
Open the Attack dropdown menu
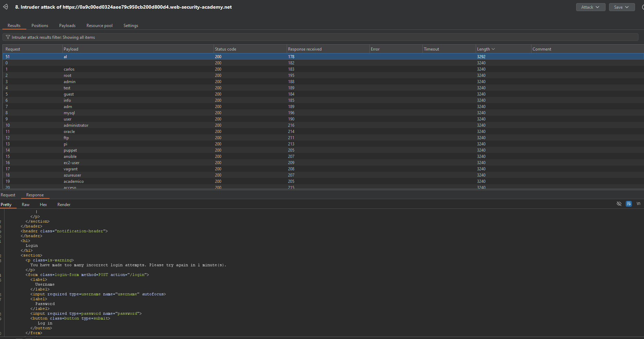(590, 7)
